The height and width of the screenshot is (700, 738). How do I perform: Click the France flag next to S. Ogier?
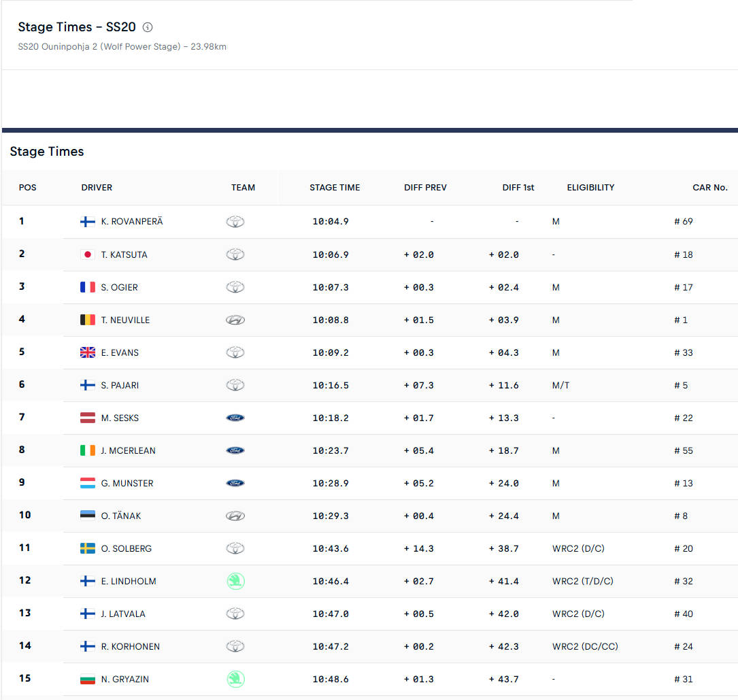coord(88,287)
